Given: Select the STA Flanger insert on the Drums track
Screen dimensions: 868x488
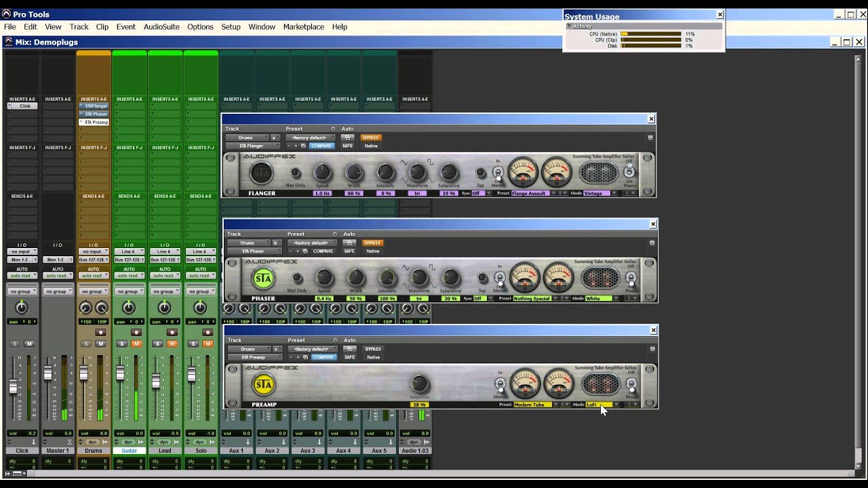Looking at the screenshot, I should click(94, 106).
